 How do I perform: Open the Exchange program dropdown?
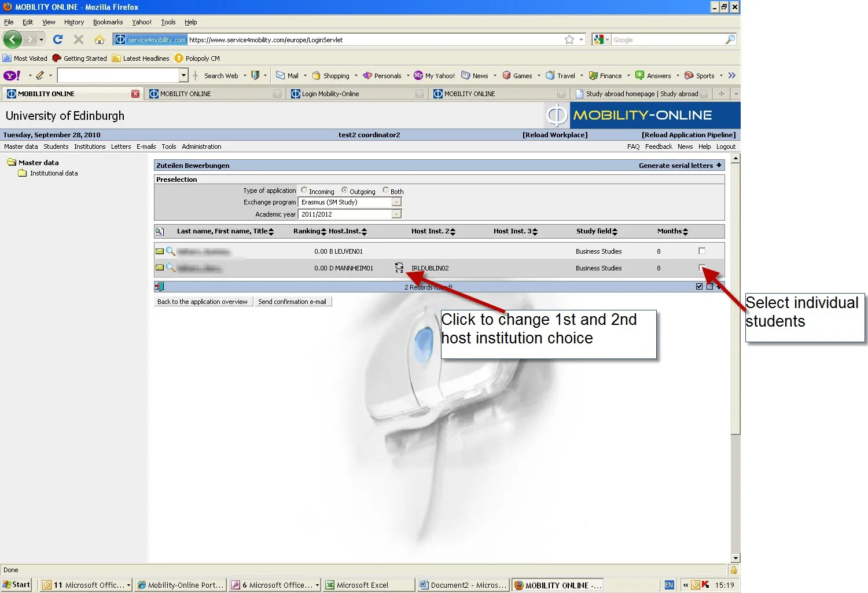(396, 202)
